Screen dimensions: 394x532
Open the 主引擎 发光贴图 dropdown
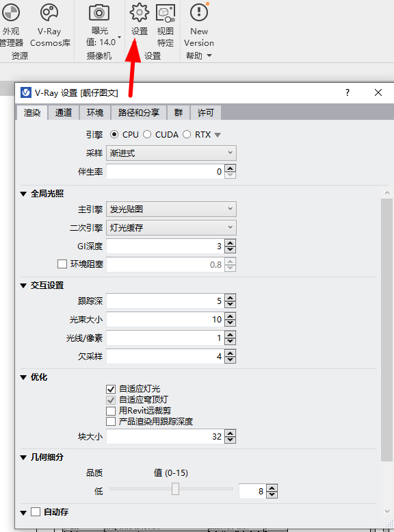coord(171,209)
